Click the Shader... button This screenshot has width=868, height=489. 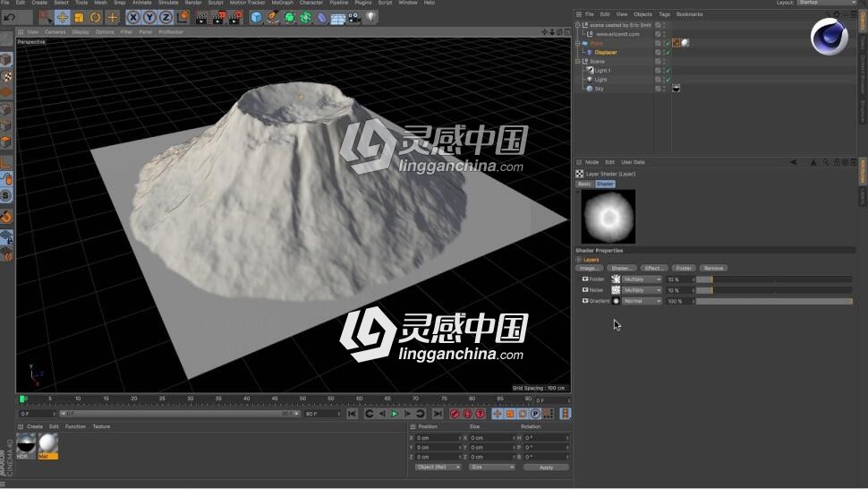[621, 269]
